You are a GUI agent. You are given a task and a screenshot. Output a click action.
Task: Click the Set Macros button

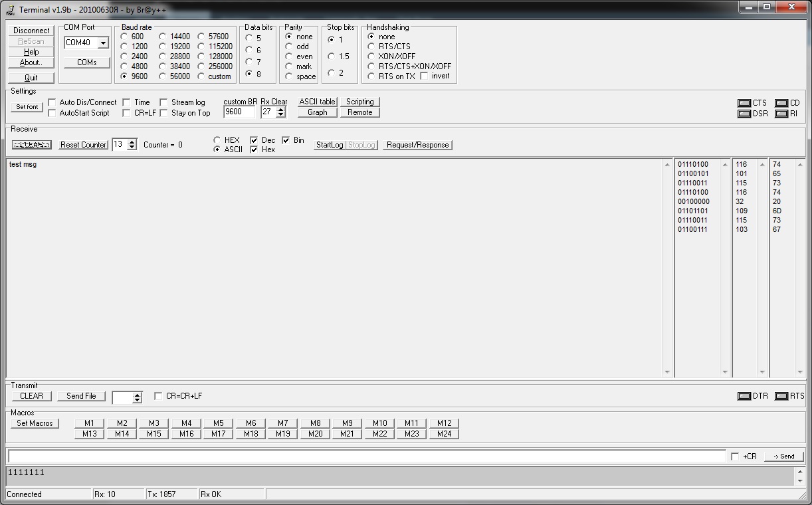35,423
